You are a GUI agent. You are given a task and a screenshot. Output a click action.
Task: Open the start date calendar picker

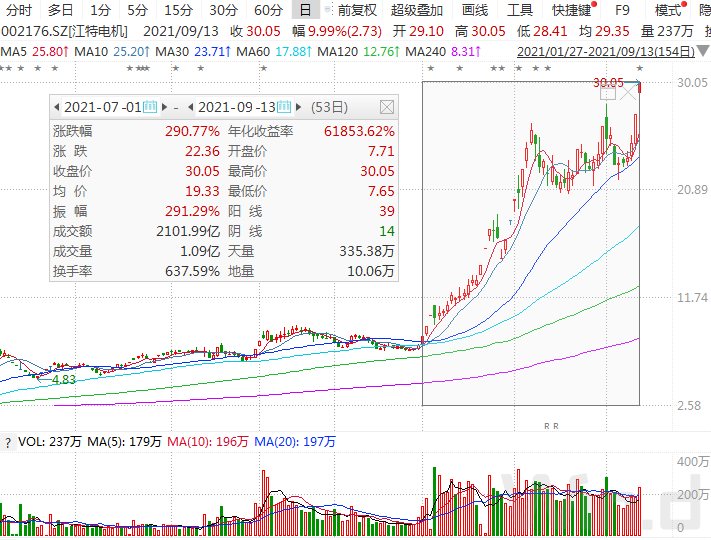click(151, 107)
